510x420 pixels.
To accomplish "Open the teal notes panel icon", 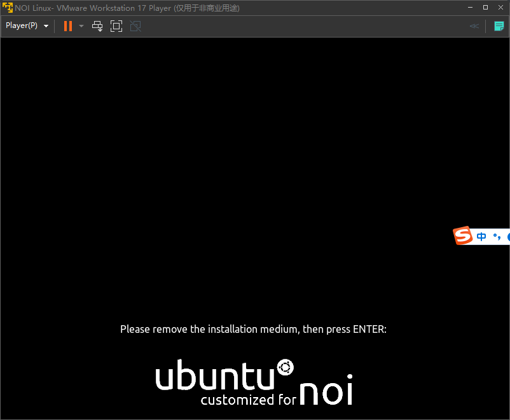I will 499,26.
